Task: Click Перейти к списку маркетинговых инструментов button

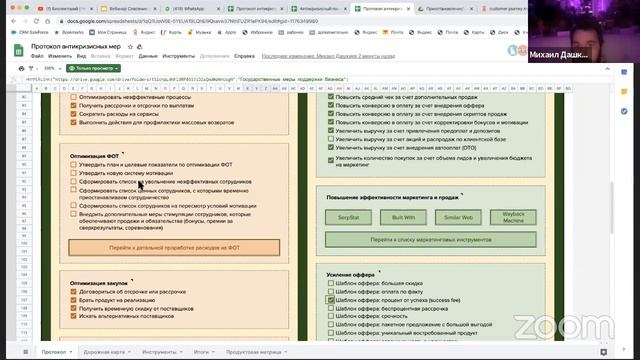Action: [x=431, y=240]
